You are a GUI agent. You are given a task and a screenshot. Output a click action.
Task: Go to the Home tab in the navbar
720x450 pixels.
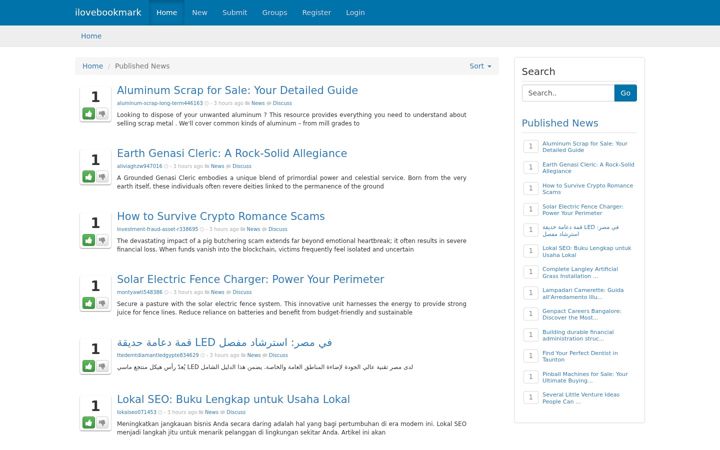click(x=167, y=12)
